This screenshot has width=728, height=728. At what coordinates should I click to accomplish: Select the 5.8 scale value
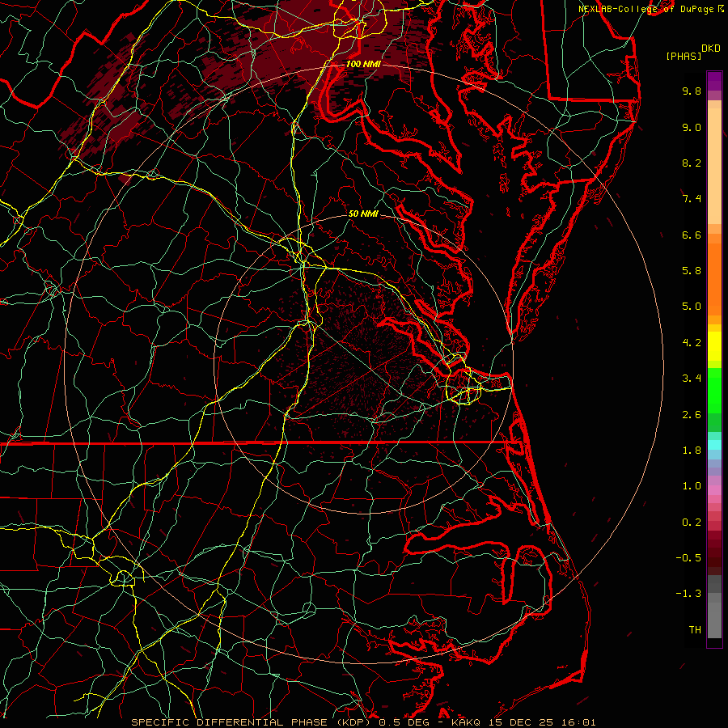pos(692,271)
